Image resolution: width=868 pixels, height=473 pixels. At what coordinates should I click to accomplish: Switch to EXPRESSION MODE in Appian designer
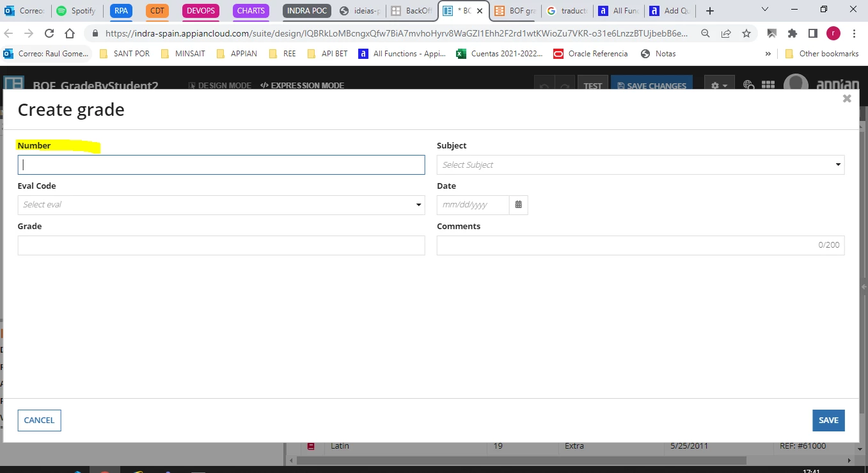pyautogui.click(x=302, y=85)
